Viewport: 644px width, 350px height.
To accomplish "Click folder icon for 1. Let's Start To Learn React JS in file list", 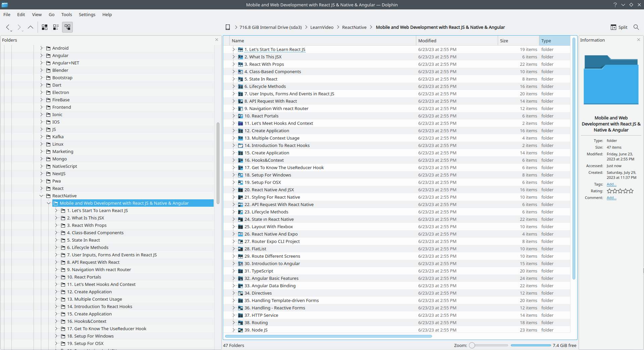I will (240, 50).
